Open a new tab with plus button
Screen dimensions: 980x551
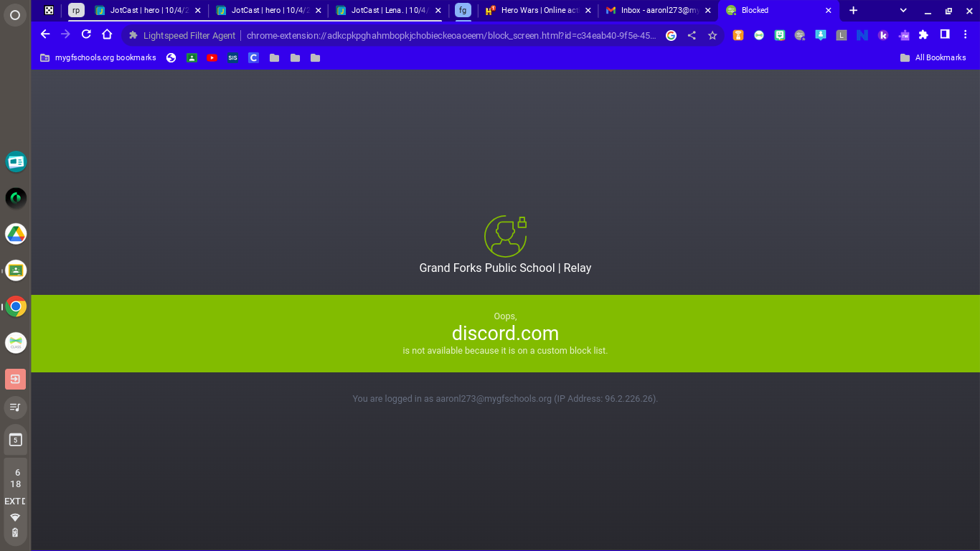click(853, 10)
